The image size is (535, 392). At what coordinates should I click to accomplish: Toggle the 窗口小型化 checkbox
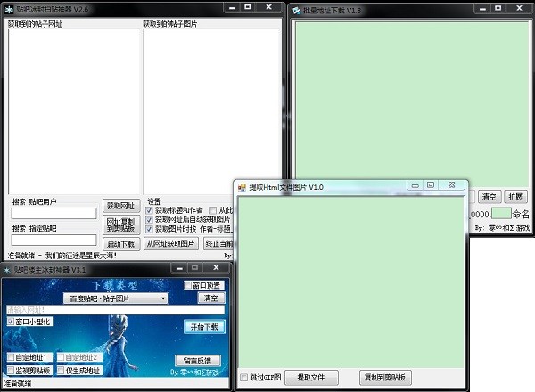click(11, 322)
